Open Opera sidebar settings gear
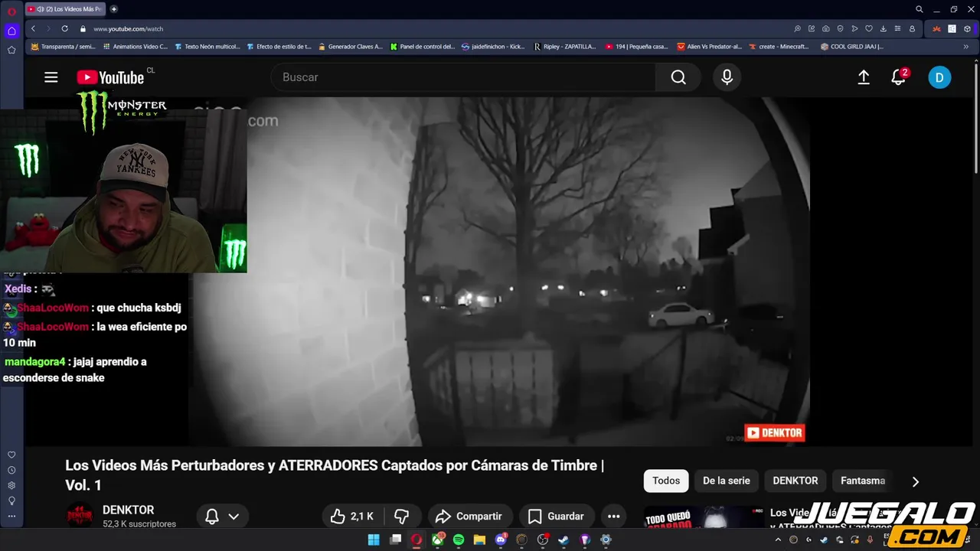980x551 pixels. click(11, 485)
